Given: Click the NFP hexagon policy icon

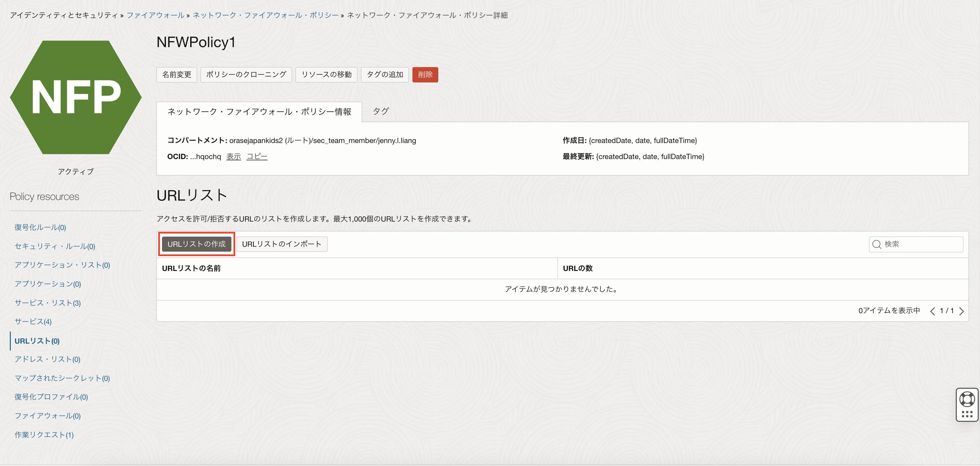Looking at the screenshot, I should coord(76,98).
